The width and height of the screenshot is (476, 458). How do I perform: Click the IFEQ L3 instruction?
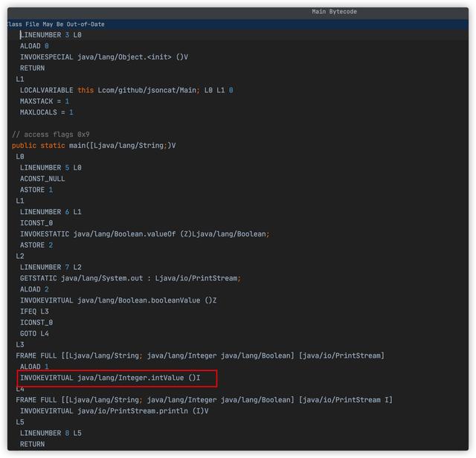(34, 312)
